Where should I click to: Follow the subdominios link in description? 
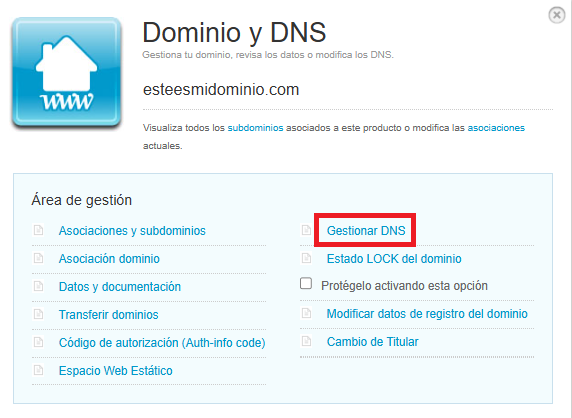[255, 128]
